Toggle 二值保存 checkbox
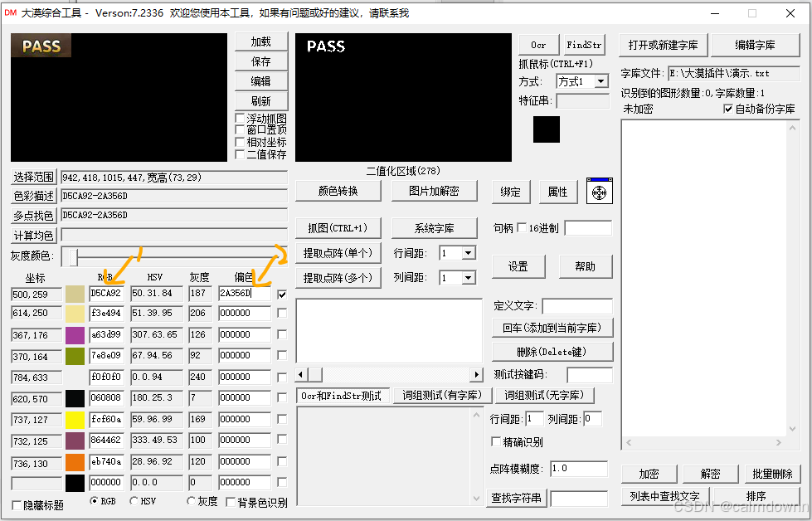 pyautogui.click(x=240, y=154)
